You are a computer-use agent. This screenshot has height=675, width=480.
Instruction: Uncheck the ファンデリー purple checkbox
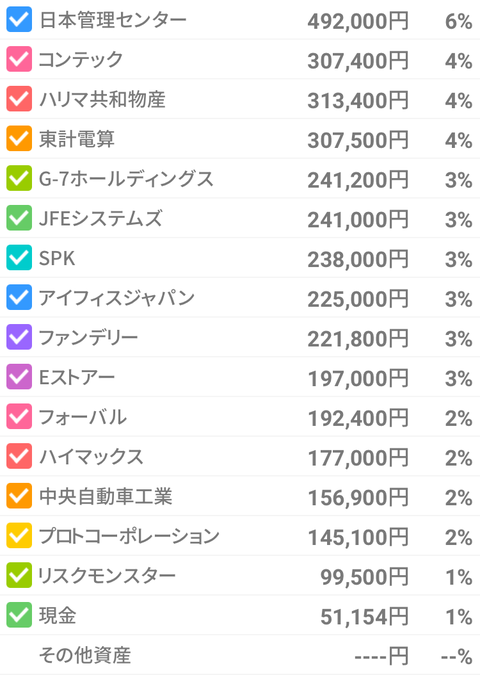pos(19,337)
